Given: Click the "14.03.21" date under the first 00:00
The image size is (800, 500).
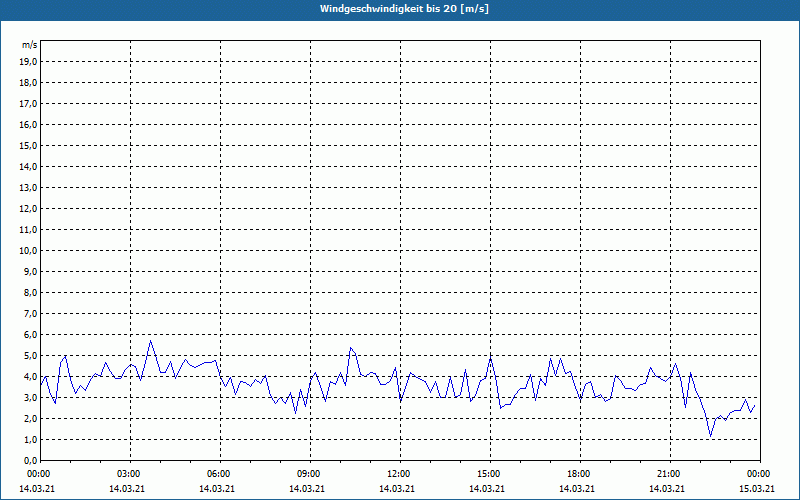Looking at the screenshot, I should tap(37, 488).
